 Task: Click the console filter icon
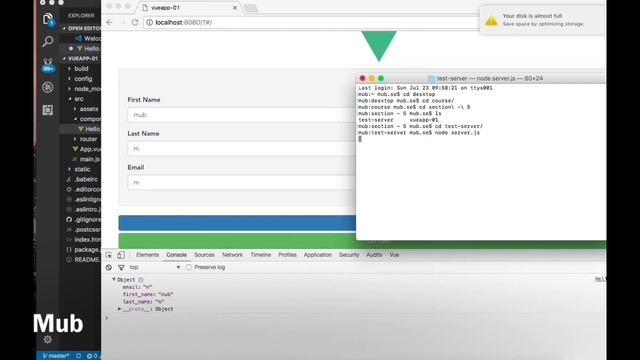[121, 267]
